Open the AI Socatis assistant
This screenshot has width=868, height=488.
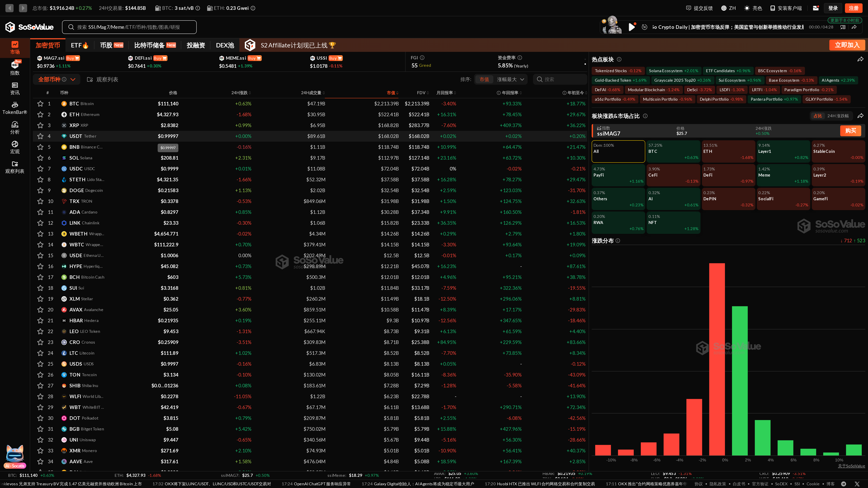pyautogui.click(x=15, y=457)
